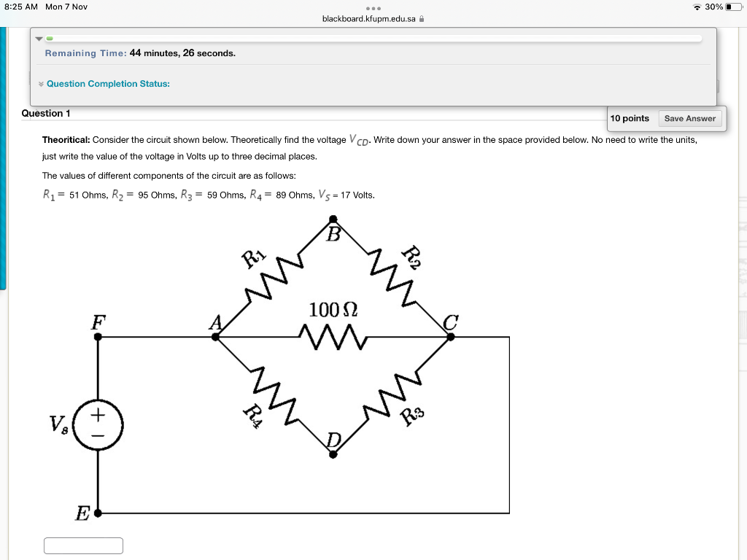Click the three-dot icon above the address bar

coord(373,9)
